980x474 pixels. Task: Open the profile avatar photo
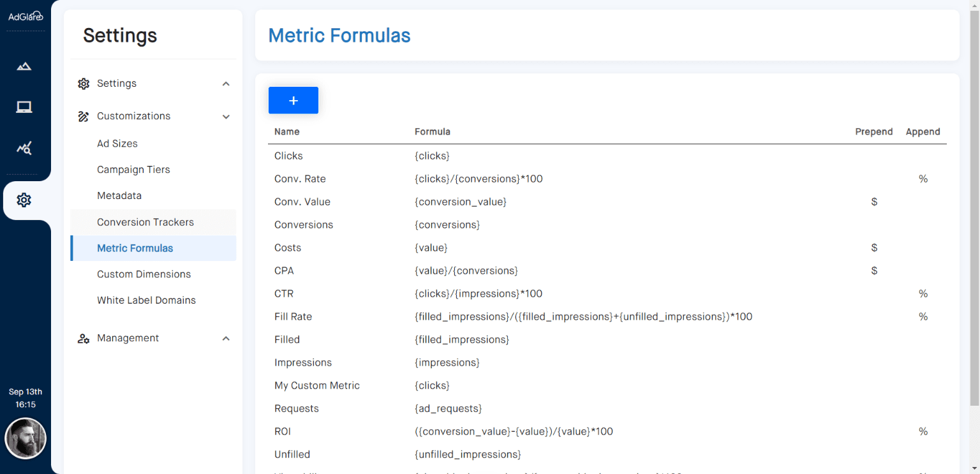click(x=26, y=438)
